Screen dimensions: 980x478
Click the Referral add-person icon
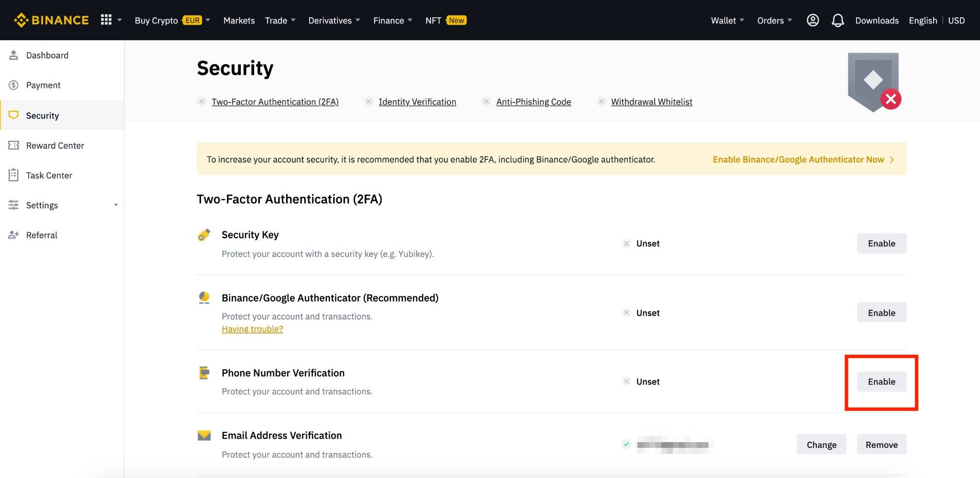(x=14, y=235)
